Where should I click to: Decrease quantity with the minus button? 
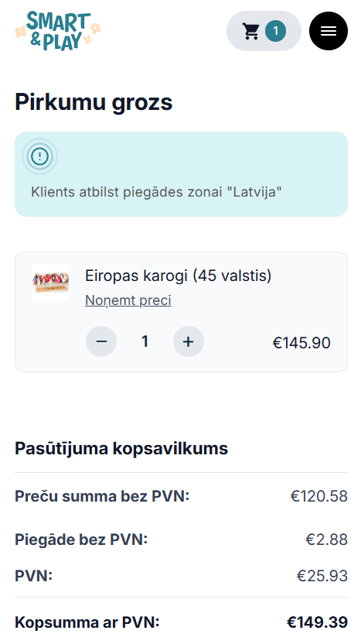[x=101, y=341]
